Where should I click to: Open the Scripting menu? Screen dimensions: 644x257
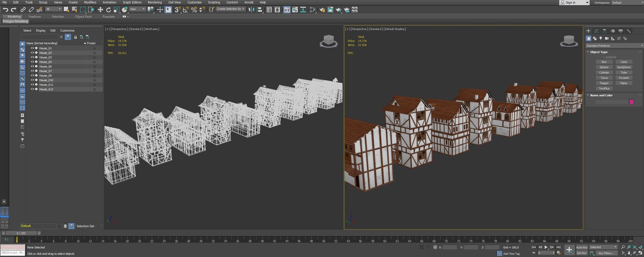(x=214, y=2)
